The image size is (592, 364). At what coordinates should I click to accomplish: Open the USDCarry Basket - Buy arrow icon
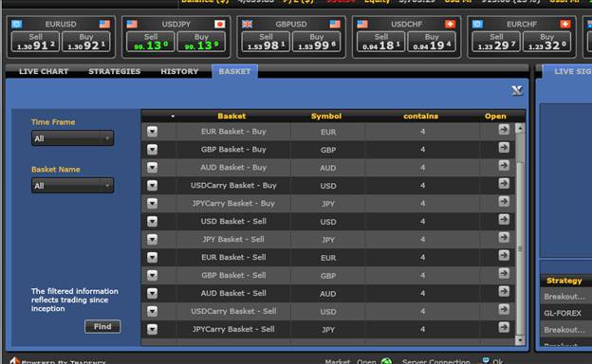pyautogui.click(x=504, y=184)
